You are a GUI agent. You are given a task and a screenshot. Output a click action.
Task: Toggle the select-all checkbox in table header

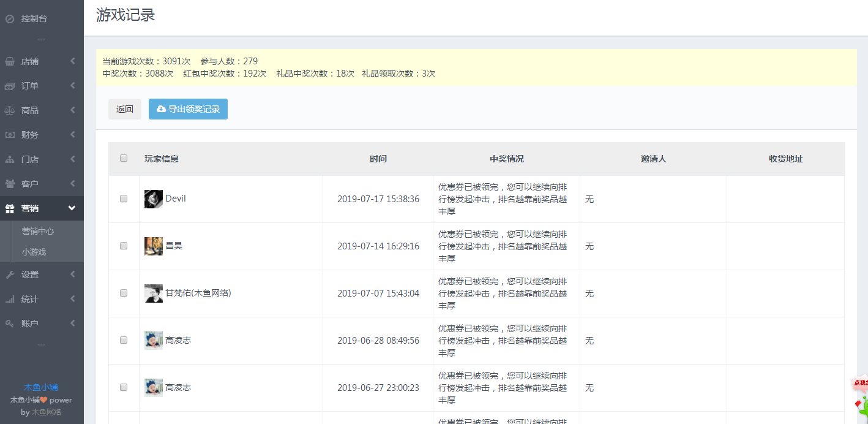(x=124, y=158)
